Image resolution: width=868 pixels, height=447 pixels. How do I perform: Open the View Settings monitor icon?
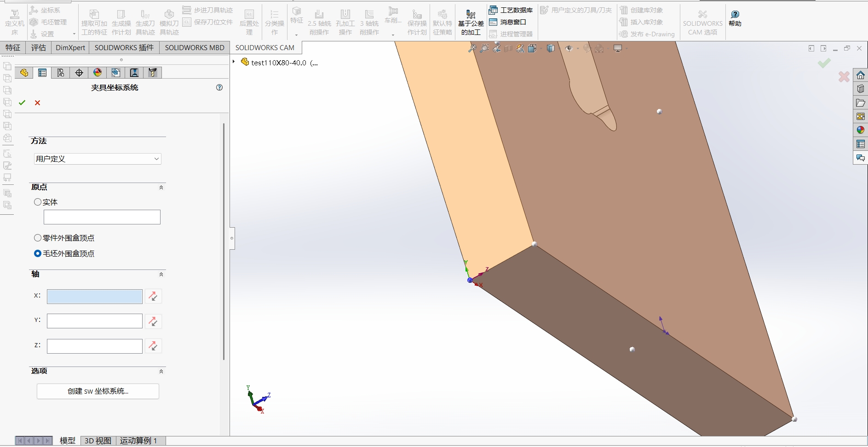[x=618, y=48]
